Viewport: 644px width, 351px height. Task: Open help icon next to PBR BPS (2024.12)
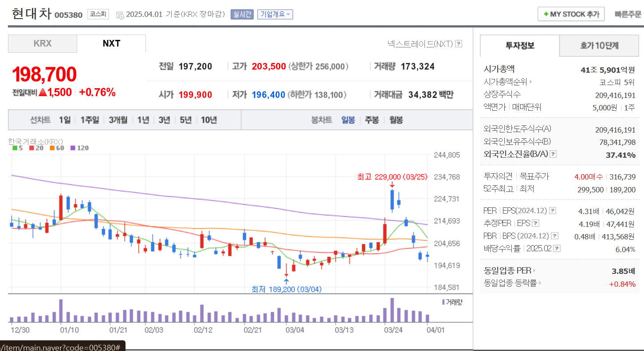point(554,236)
